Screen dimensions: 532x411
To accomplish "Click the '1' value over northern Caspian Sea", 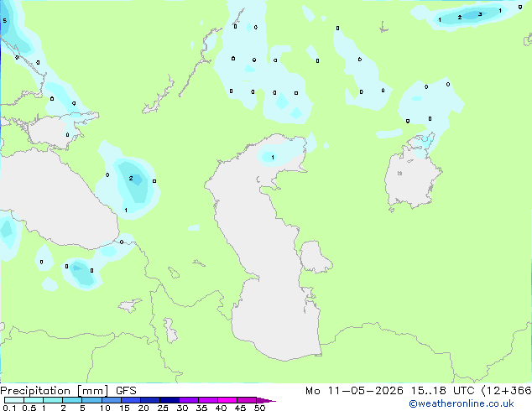I will pos(273,158).
